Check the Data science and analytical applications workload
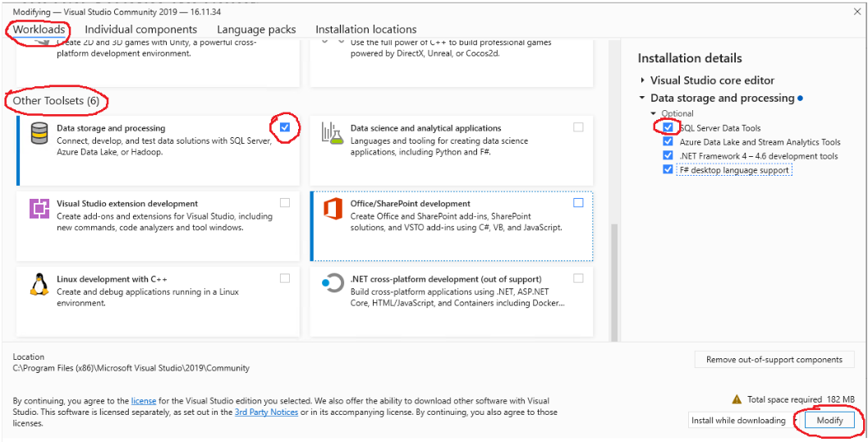The height and width of the screenshot is (442, 868). (578, 127)
